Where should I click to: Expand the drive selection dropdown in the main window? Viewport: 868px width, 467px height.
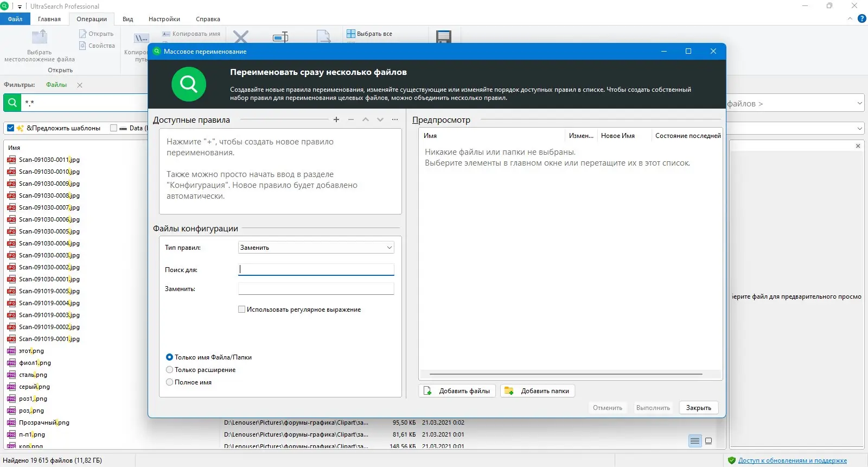pos(860,129)
